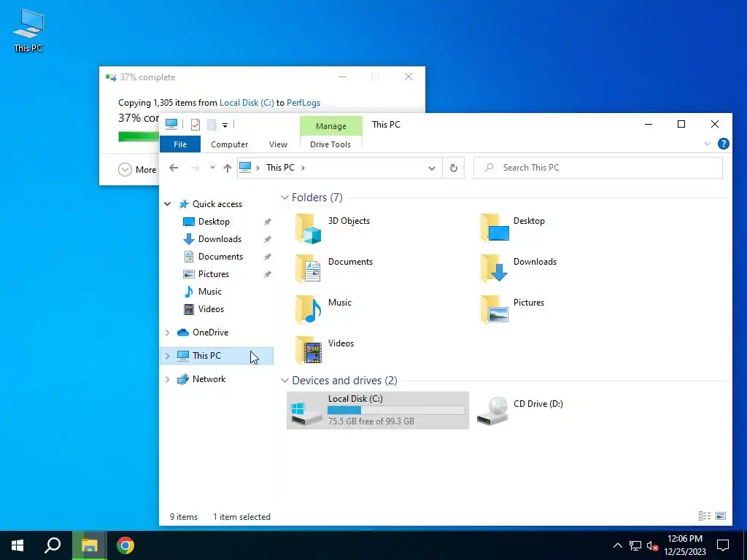747x560 pixels.
Task: Expand the ribbon using the chevron
Action: click(x=708, y=144)
